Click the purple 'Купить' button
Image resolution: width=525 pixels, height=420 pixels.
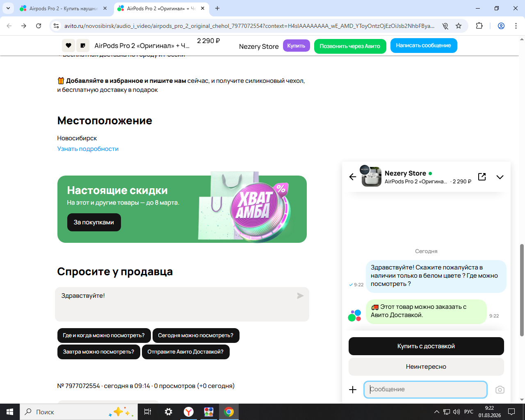(296, 46)
